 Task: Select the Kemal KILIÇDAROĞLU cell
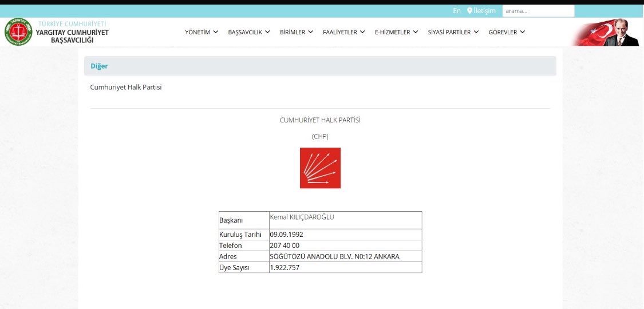click(345, 220)
